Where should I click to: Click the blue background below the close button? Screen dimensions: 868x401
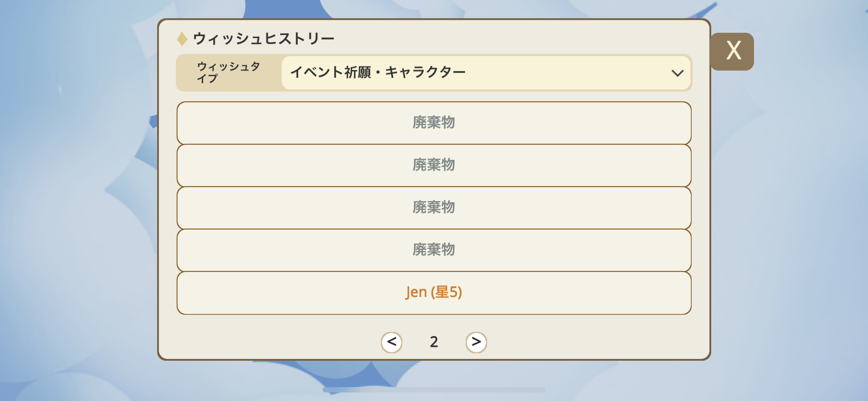784,214
